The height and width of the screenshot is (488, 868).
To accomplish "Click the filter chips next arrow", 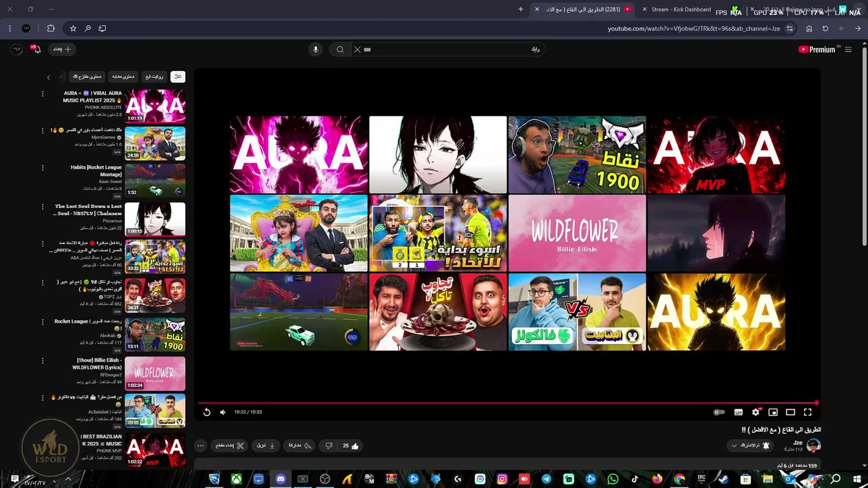I will (48, 77).
